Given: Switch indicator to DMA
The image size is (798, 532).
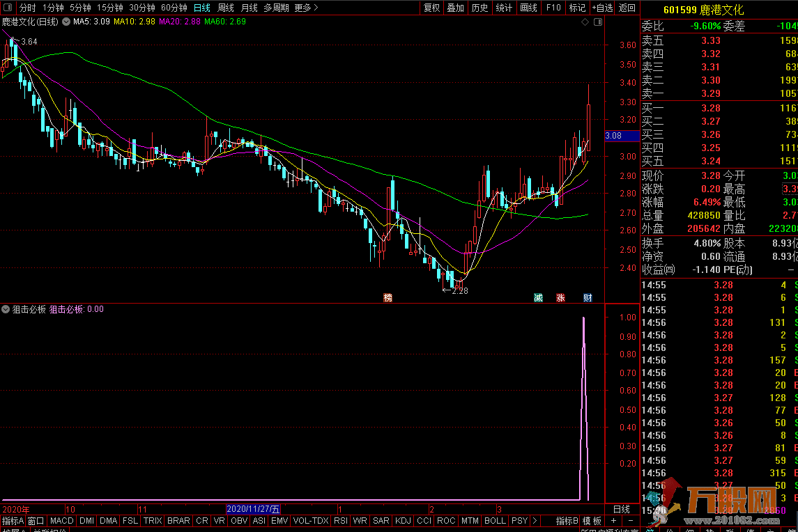Looking at the screenshot, I should [x=109, y=521].
